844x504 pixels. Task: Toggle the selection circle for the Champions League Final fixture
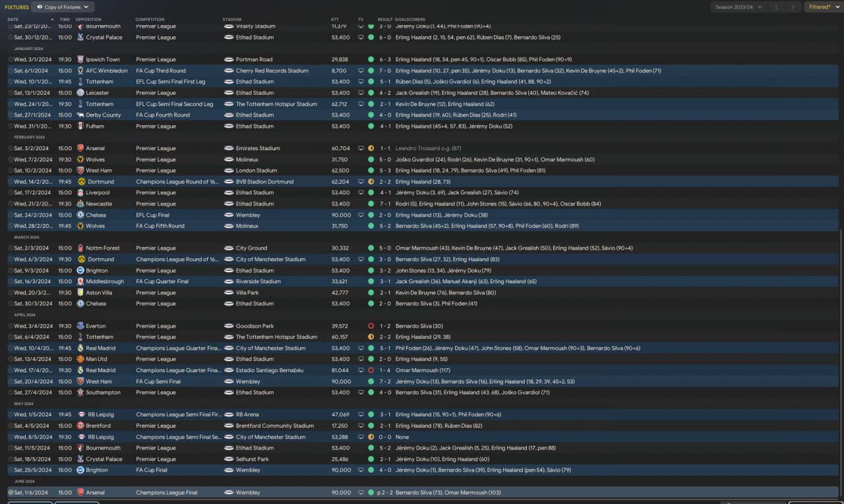tap(11, 493)
